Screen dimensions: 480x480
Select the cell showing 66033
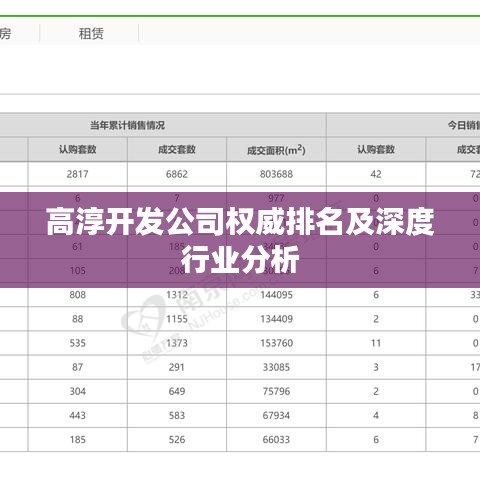click(x=276, y=440)
